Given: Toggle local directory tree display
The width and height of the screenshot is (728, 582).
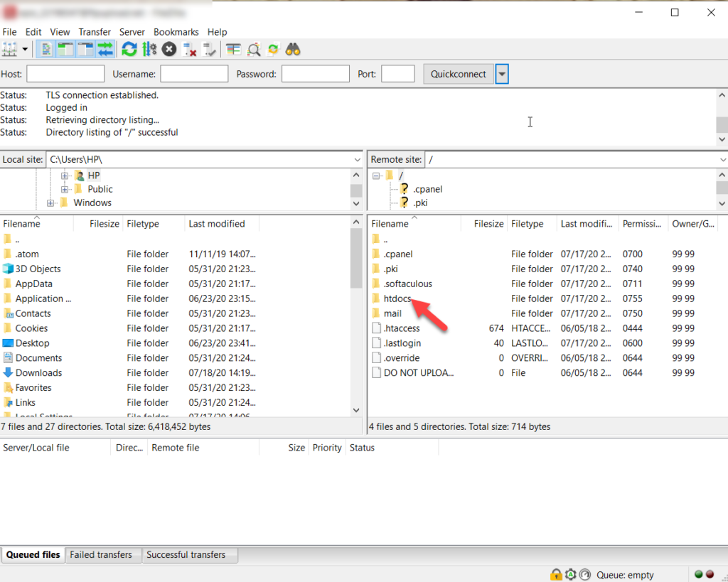Looking at the screenshot, I should (x=65, y=49).
